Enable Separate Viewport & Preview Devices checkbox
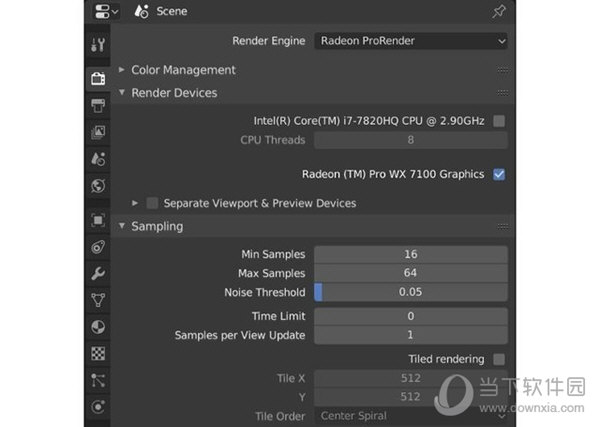 [152, 203]
